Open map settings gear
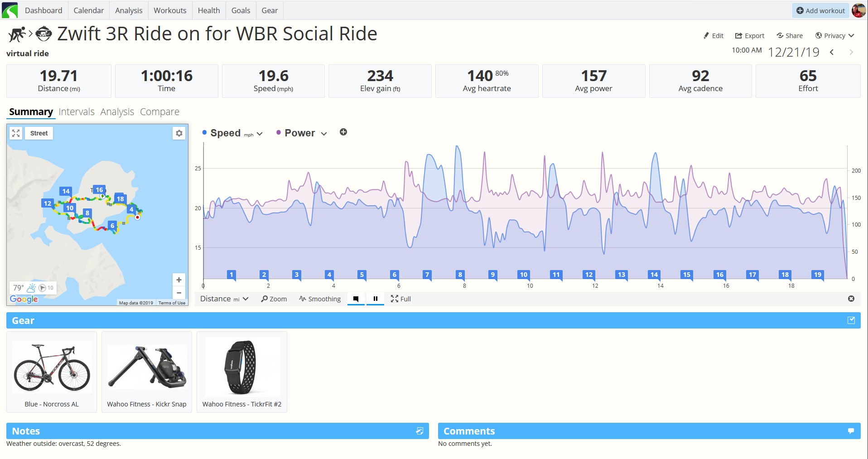Image resolution: width=868 pixels, height=459 pixels. pos(179,133)
